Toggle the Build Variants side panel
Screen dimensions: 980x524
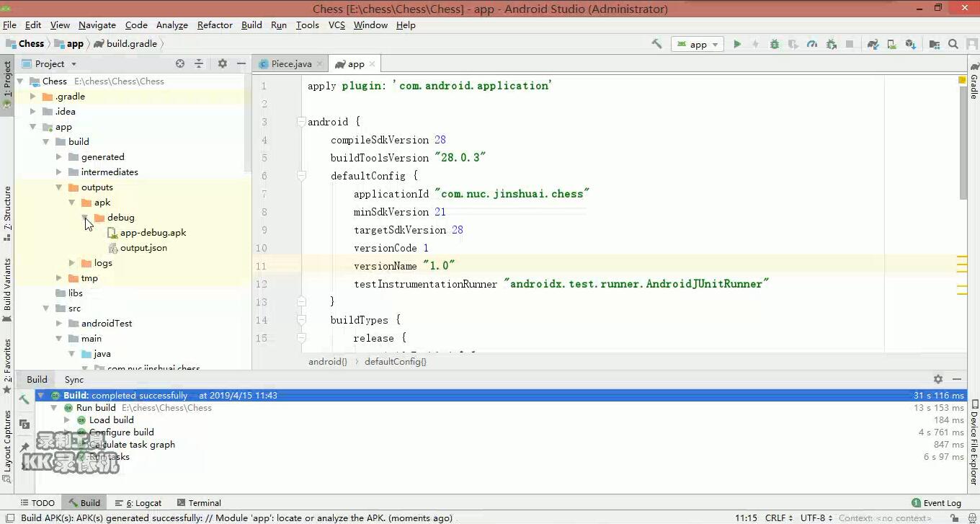tap(7, 289)
